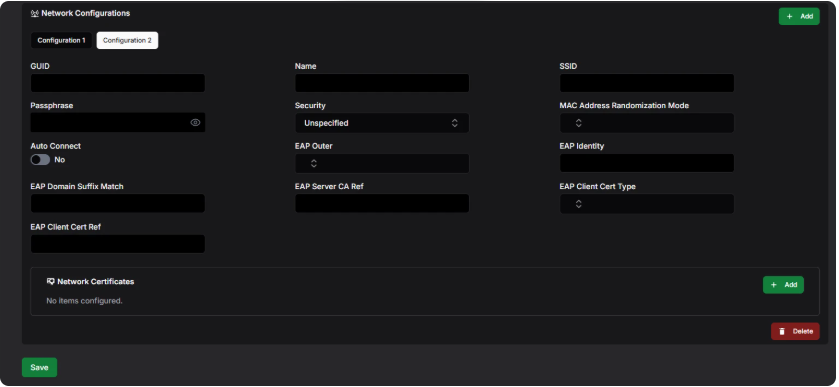Toggle the Auto Connect switch
Screen dimensions: 839x387
[x=40, y=160]
